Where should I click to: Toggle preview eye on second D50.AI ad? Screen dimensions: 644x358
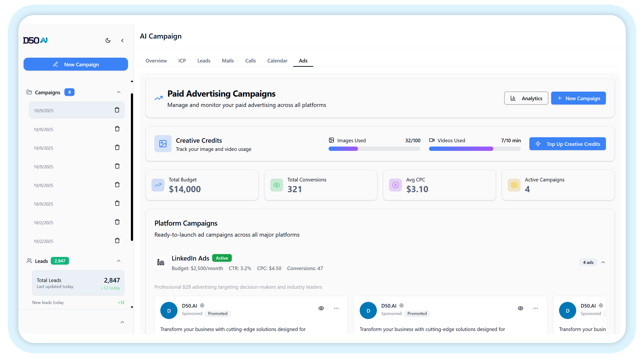(520, 308)
